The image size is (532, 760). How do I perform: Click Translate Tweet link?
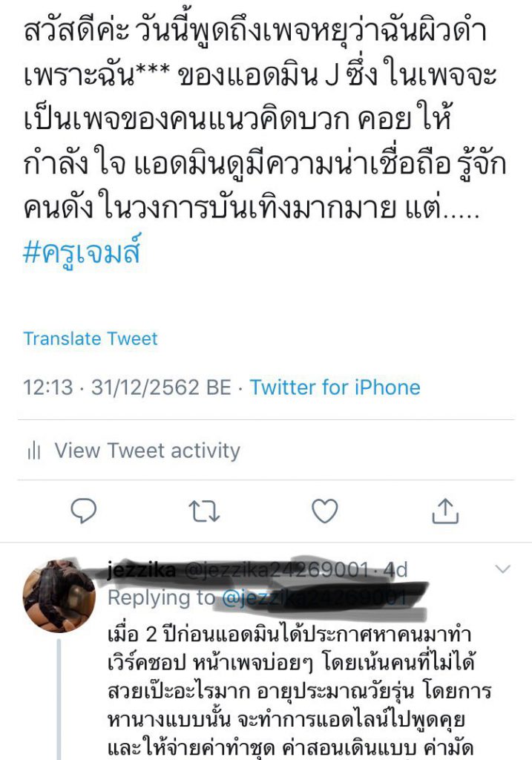point(90,338)
